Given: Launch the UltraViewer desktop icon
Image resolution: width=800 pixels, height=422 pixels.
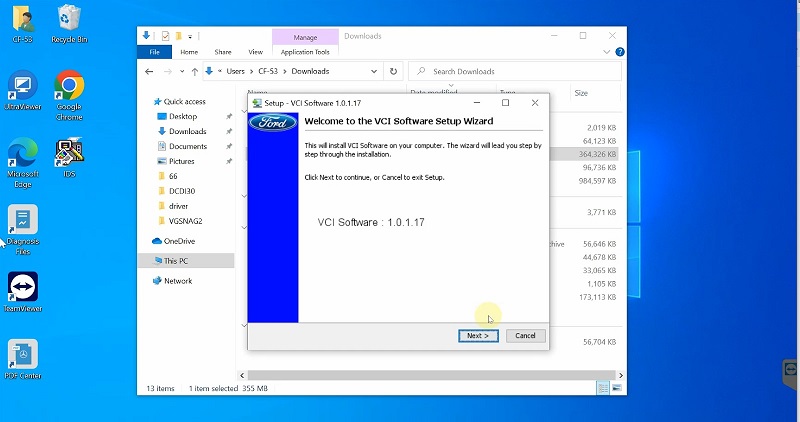Looking at the screenshot, I should coord(22,90).
